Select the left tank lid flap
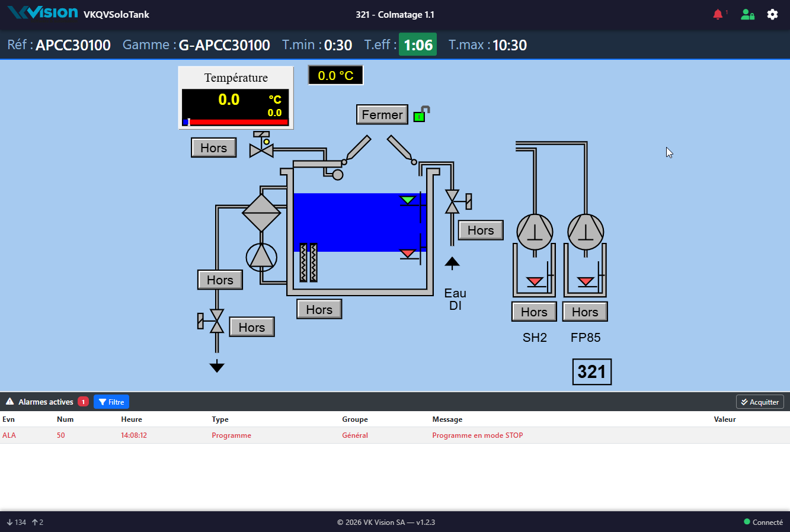The image size is (790, 532). (357, 148)
